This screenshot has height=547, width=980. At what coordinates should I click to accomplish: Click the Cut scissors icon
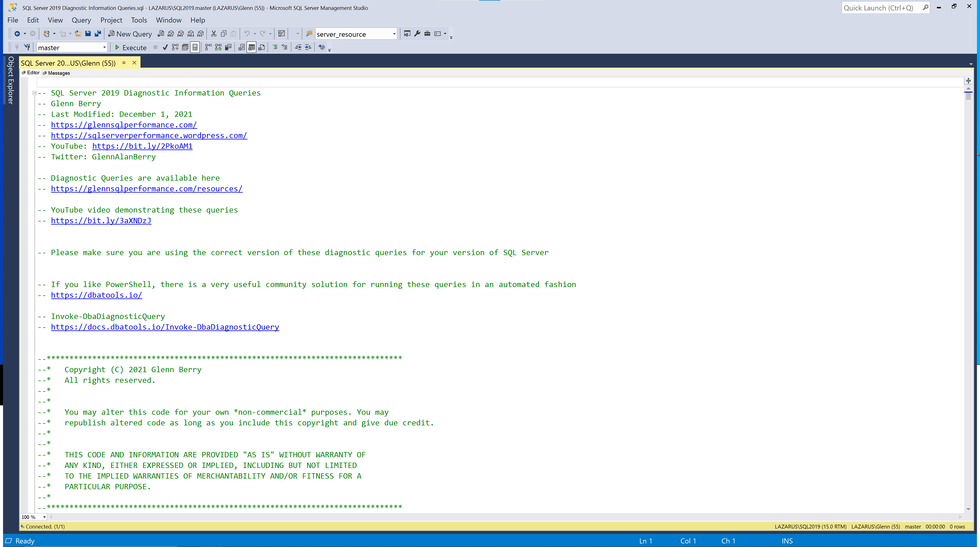click(214, 34)
